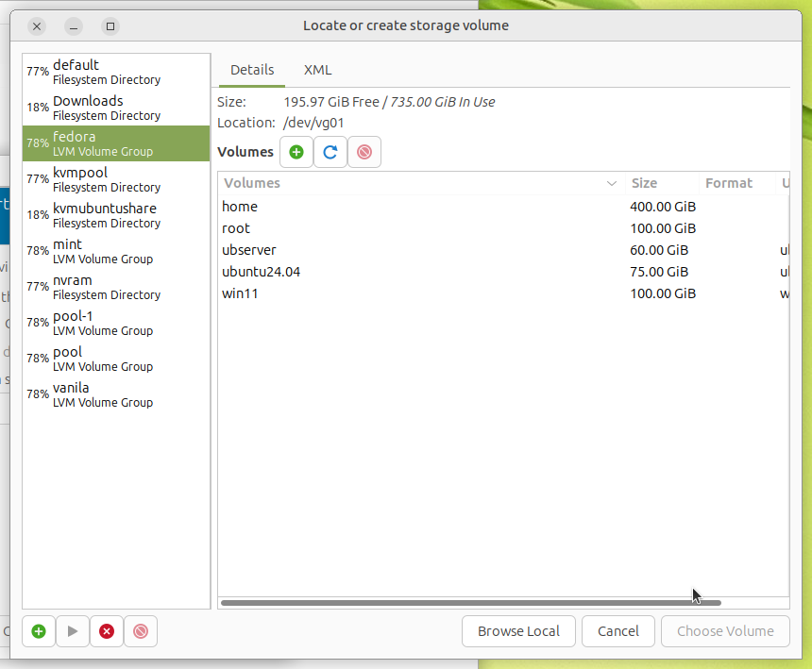Switch to the XML tab
Image resolution: width=812 pixels, height=669 pixels.
[317, 70]
